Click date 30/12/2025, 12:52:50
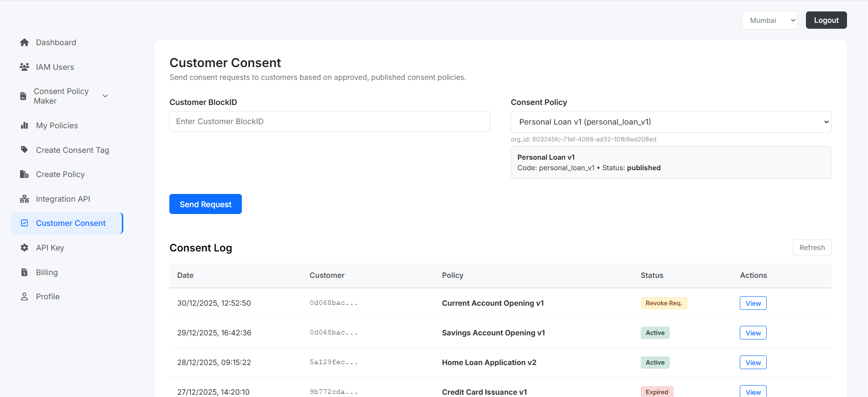The height and width of the screenshot is (397, 868). click(214, 303)
